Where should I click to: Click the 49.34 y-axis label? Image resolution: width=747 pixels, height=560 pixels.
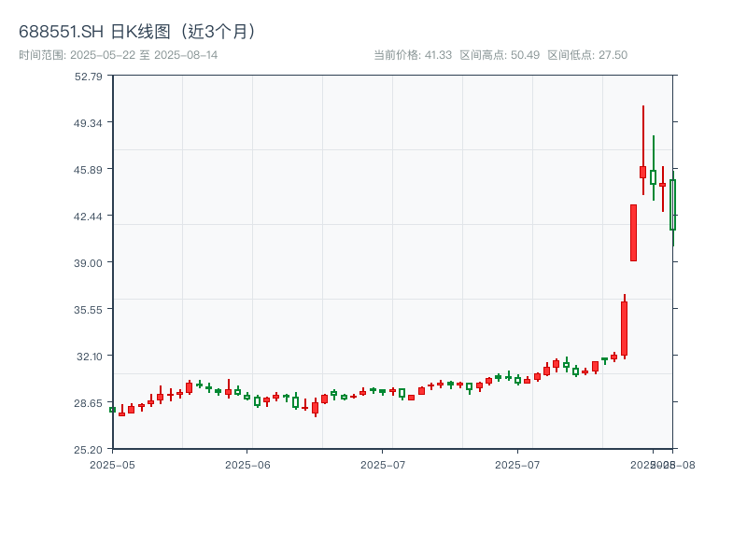pyautogui.click(x=88, y=123)
